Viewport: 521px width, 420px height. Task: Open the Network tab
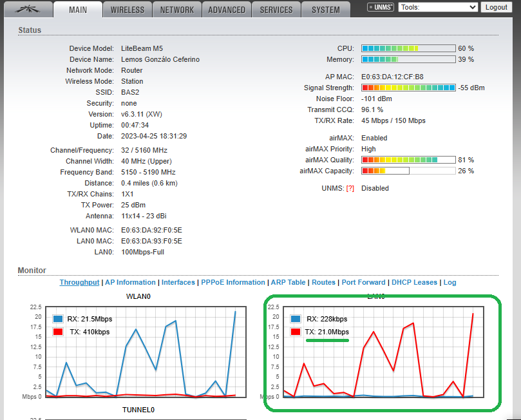pos(177,10)
